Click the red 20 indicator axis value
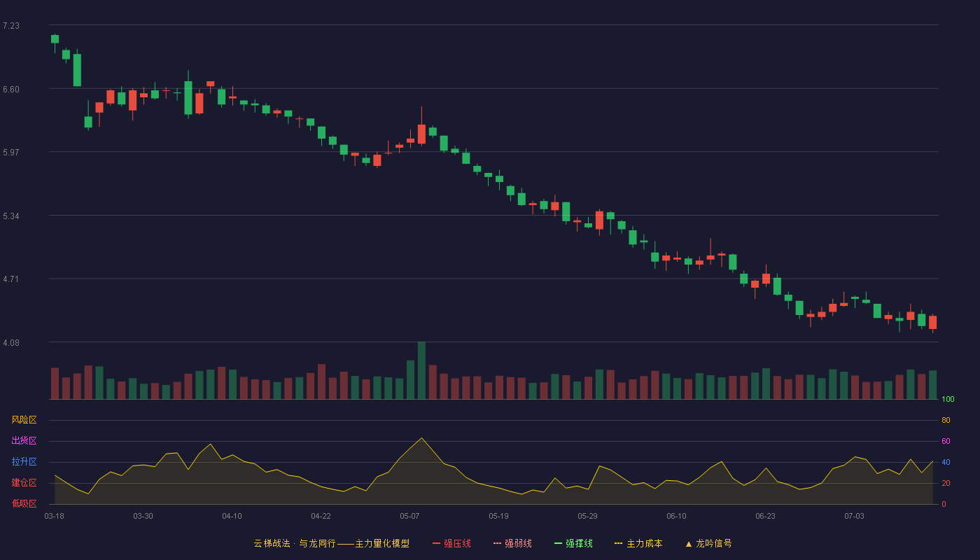 [946, 484]
